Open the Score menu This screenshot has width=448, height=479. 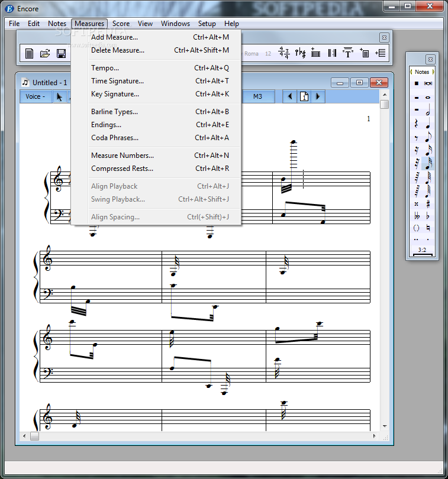tap(121, 24)
